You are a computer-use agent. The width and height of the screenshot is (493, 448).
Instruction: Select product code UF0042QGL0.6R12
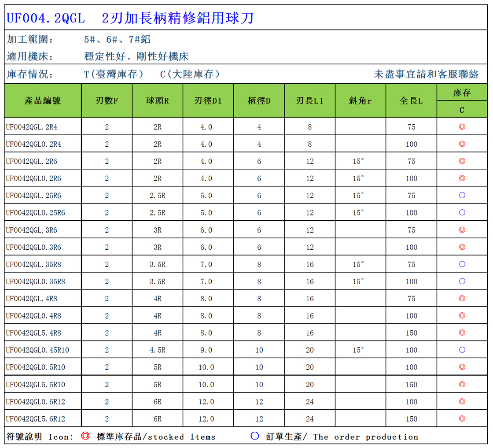(35, 402)
